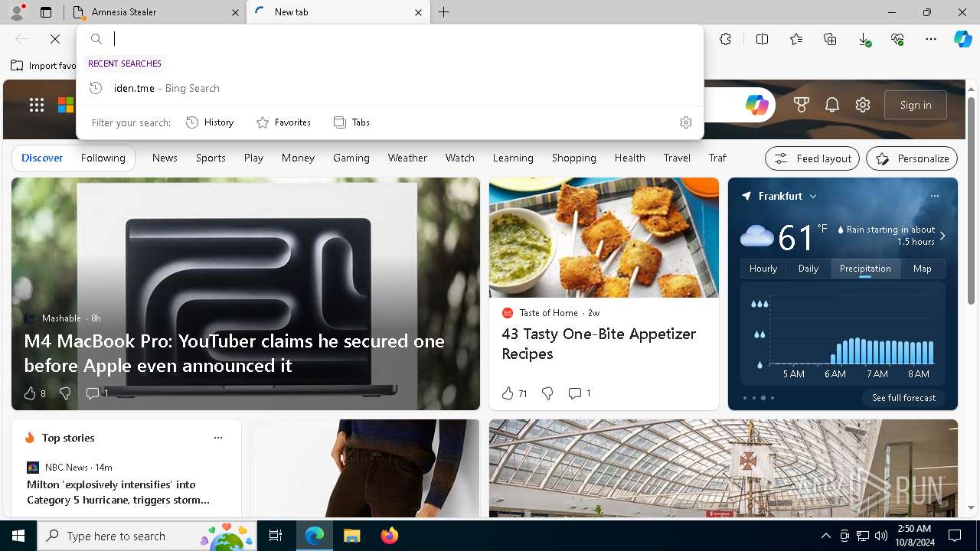Open the Weather category

[x=407, y=158]
